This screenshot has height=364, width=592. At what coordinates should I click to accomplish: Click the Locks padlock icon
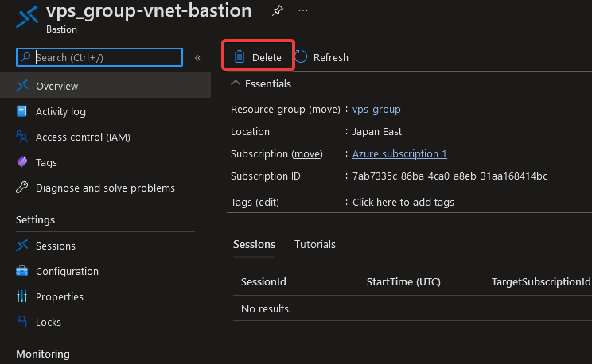pos(22,322)
